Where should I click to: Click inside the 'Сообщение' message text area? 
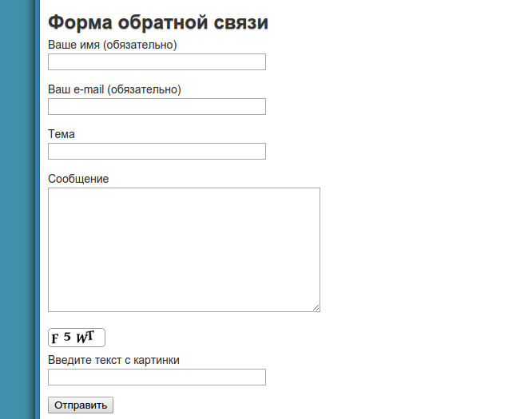(x=184, y=249)
